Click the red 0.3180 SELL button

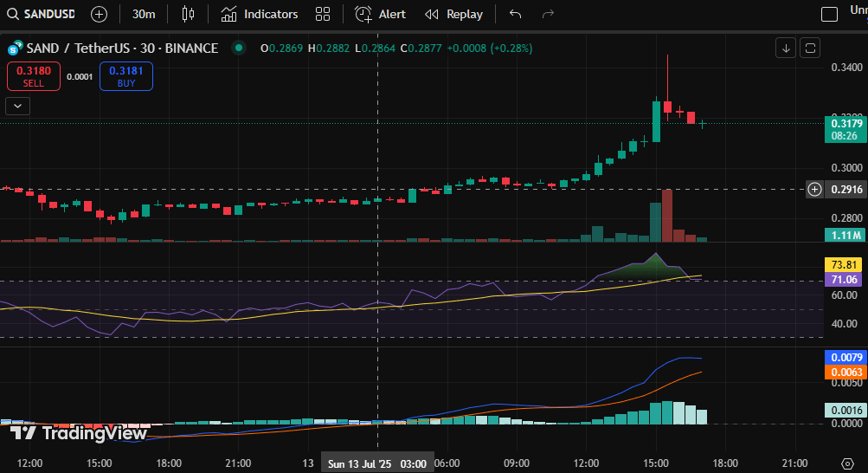coord(33,76)
